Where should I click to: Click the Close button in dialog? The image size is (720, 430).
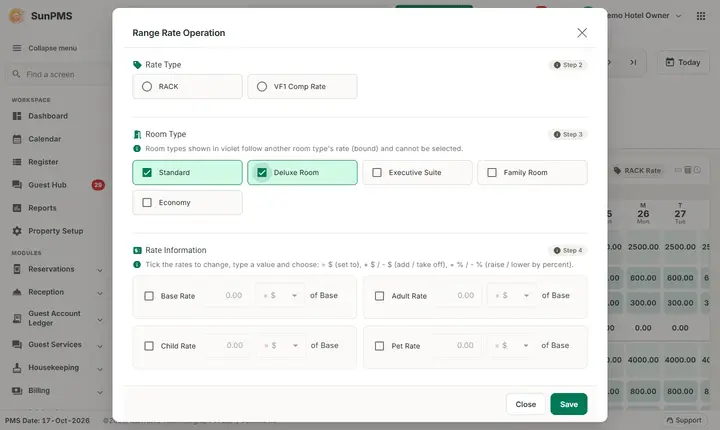click(x=526, y=404)
